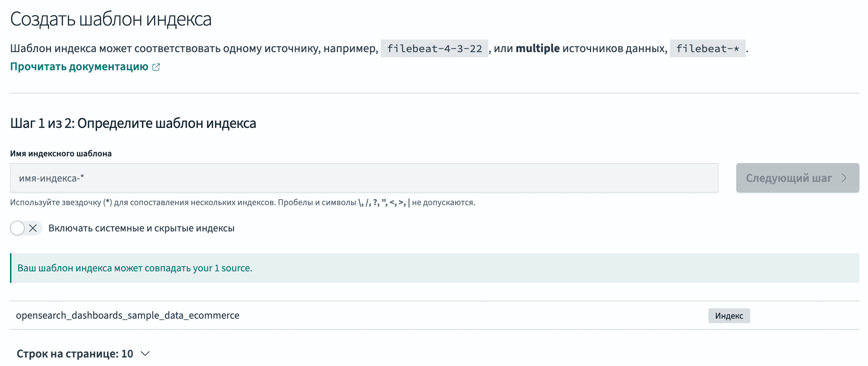This screenshot has width=868, height=366.
Task: Click the Индекс badge in the table
Action: pyautogui.click(x=729, y=316)
